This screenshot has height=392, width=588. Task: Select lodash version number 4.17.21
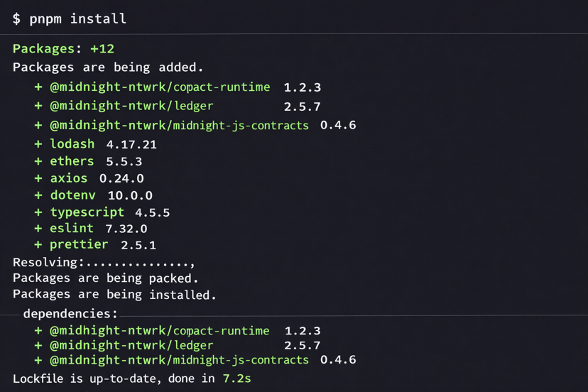[x=131, y=144]
